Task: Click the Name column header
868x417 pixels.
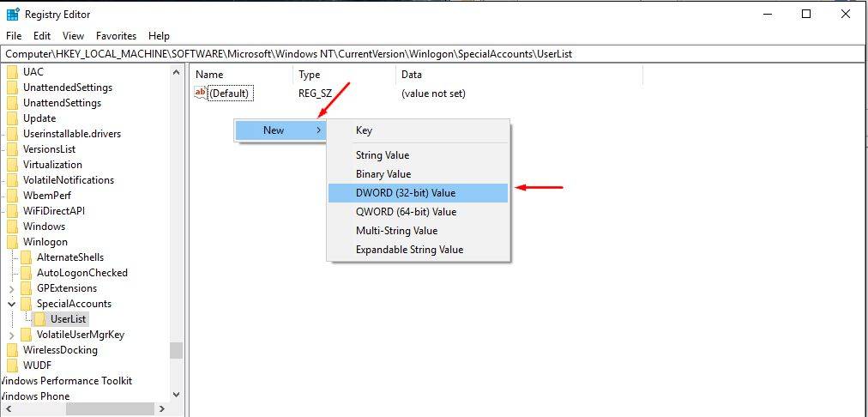Action: [209, 76]
